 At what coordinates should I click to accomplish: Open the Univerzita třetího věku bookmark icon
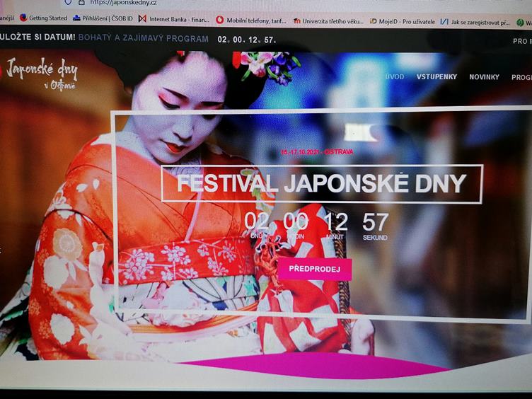coord(297,21)
